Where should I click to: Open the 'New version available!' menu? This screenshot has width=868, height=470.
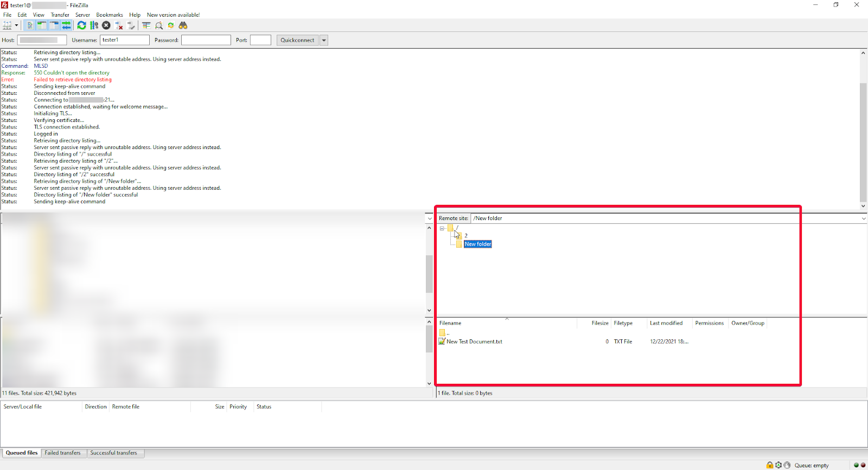point(173,15)
